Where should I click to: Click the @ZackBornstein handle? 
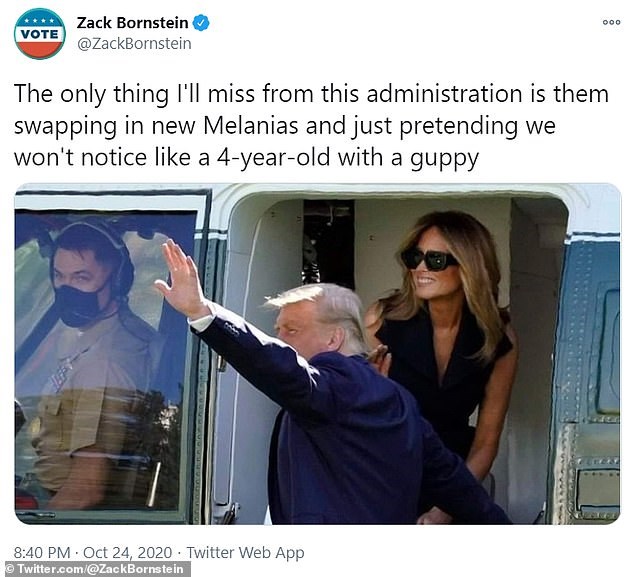[134, 44]
